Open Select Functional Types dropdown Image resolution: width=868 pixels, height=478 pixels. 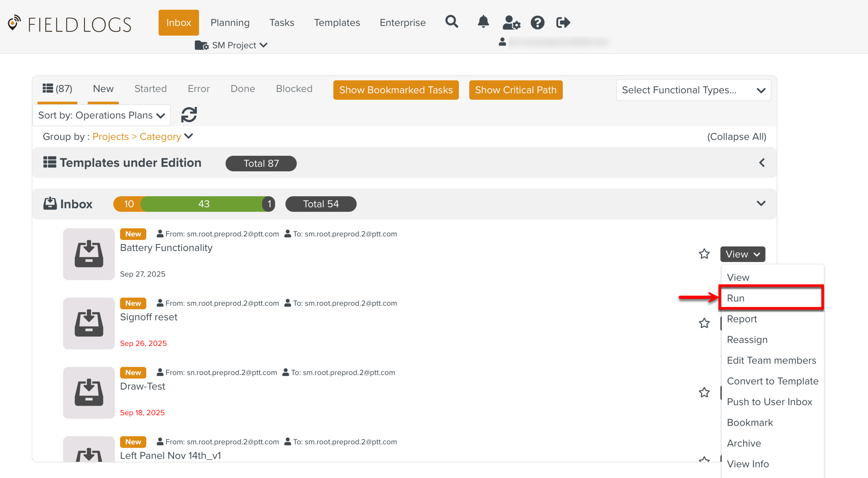click(693, 90)
